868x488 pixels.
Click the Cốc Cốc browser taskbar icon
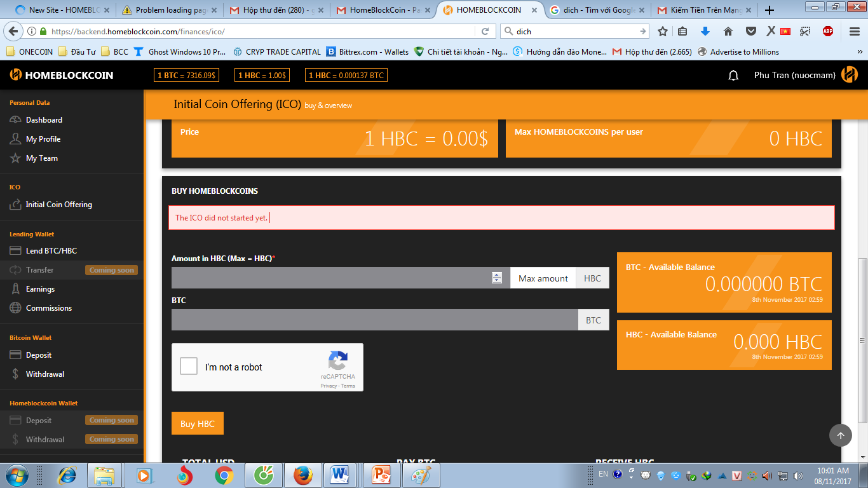pyautogui.click(x=263, y=475)
